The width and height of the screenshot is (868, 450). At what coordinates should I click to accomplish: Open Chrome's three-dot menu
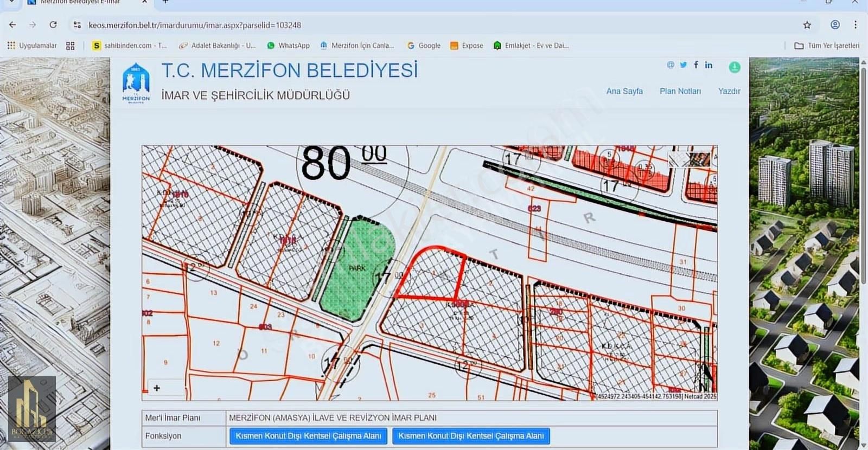click(856, 25)
